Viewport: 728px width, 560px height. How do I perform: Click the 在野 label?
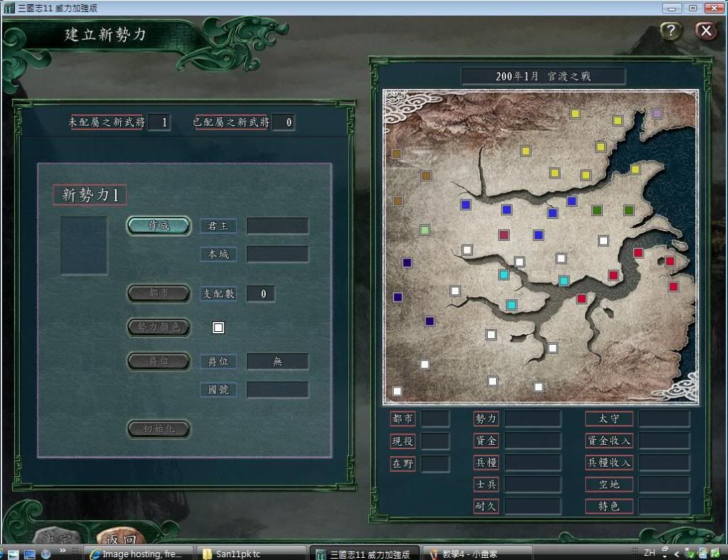tap(402, 463)
